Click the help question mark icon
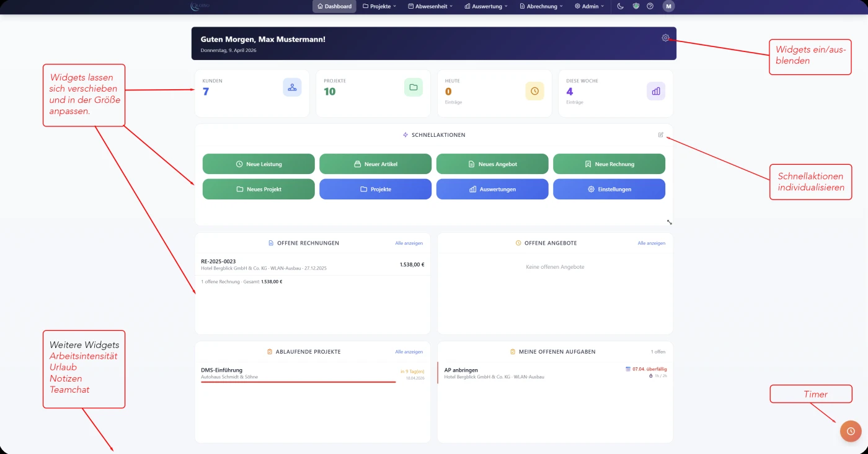This screenshot has height=454, width=868. tap(650, 7)
